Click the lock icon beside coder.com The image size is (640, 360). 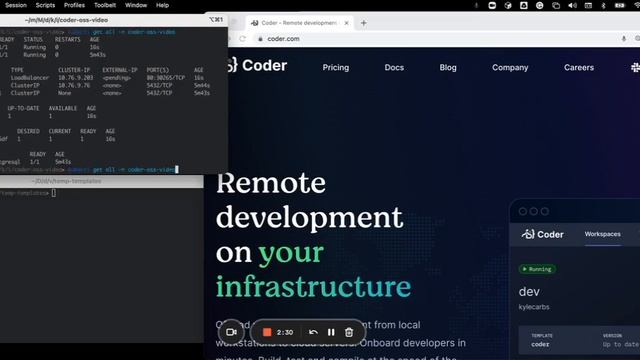coord(260,39)
